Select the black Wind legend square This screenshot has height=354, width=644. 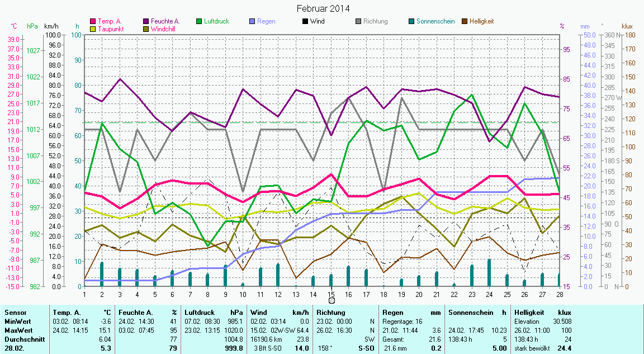pos(305,21)
